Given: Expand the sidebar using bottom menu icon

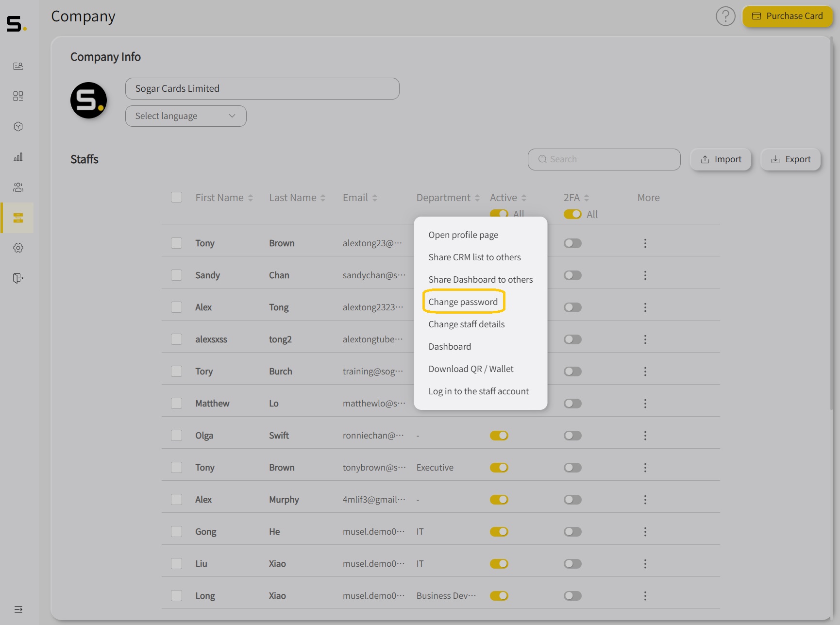Looking at the screenshot, I should tap(18, 609).
